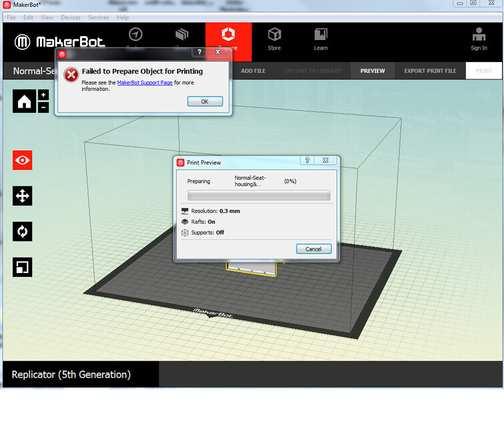This screenshot has height=442, width=504.
Task: Click the 'Supports: Off' text
Action: (208, 232)
